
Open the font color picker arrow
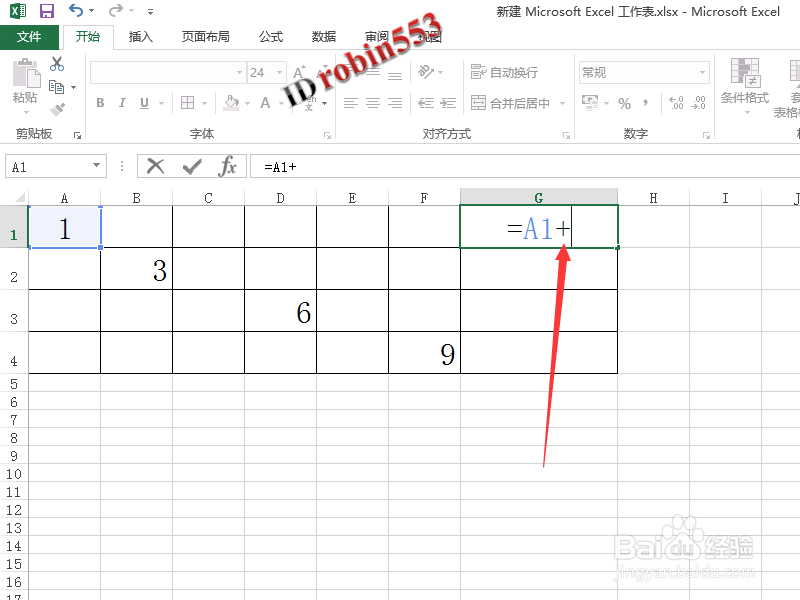[x=280, y=103]
